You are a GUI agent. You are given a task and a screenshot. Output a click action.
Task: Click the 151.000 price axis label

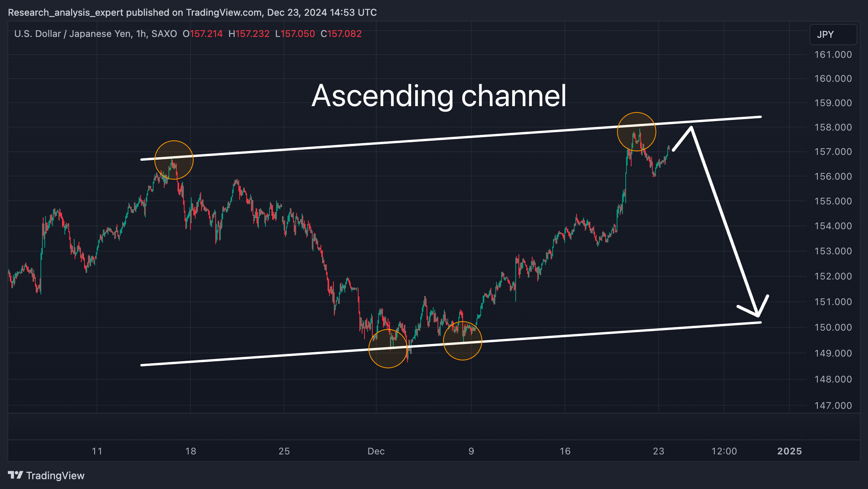[x=833, y=302]
